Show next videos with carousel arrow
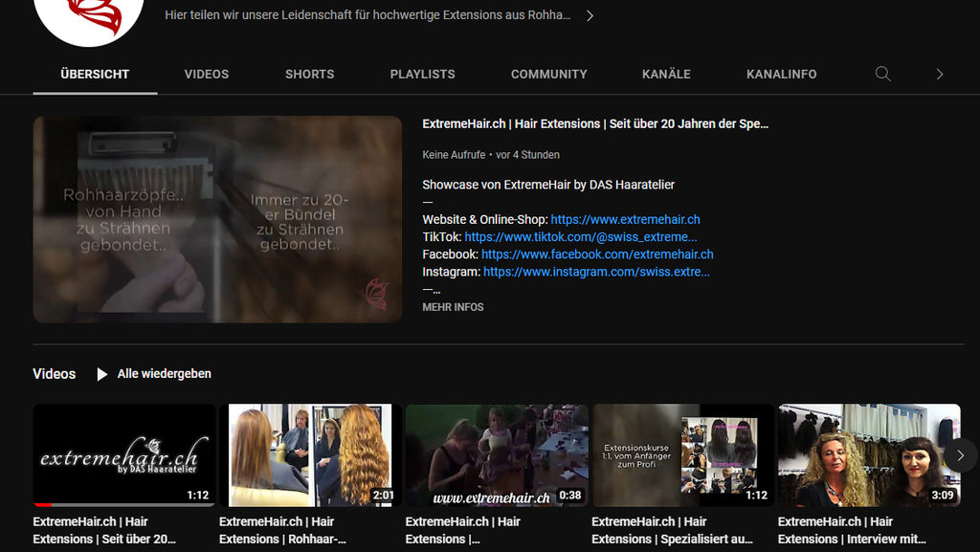980x552 pixels. tap(961, 455)
